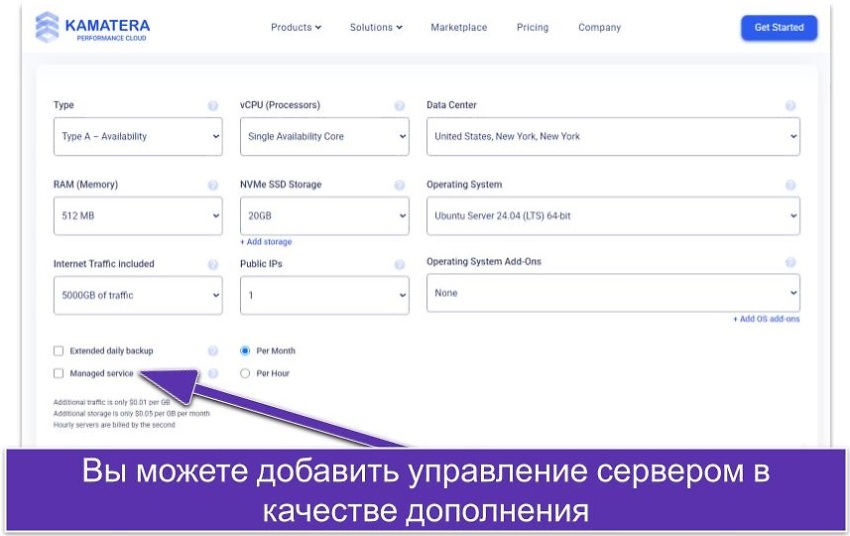Show help for Internet Traffic included
The width and height of the screenshot is (850, 536).
213,264
